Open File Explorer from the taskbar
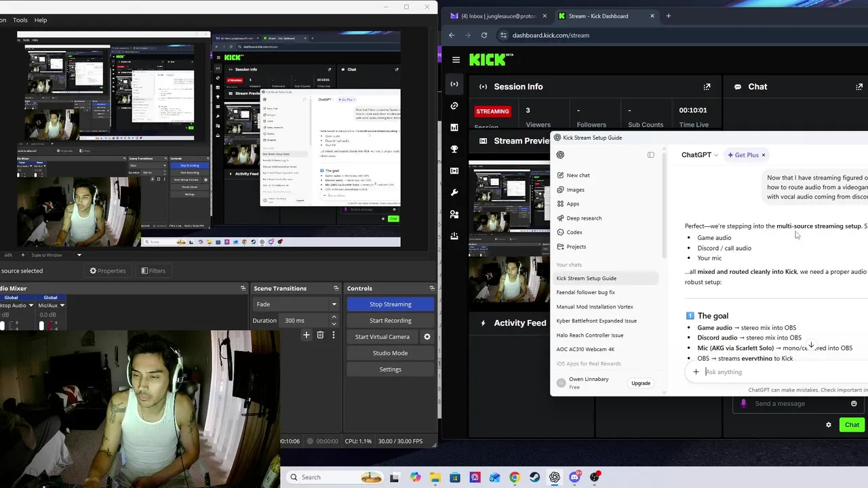The height and width of the screenshot is (488, 868). click(x=435, y=477)
